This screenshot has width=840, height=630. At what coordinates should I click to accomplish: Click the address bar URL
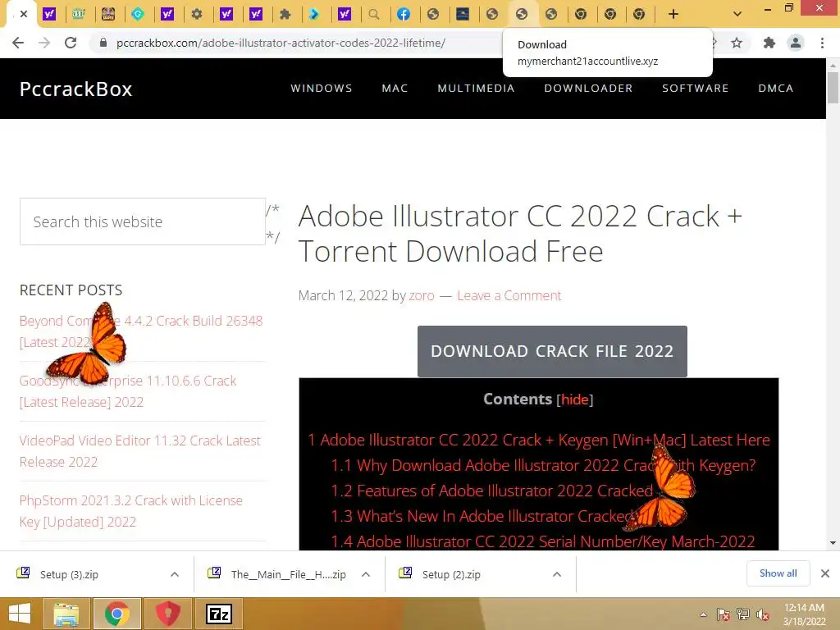[281, 43]
